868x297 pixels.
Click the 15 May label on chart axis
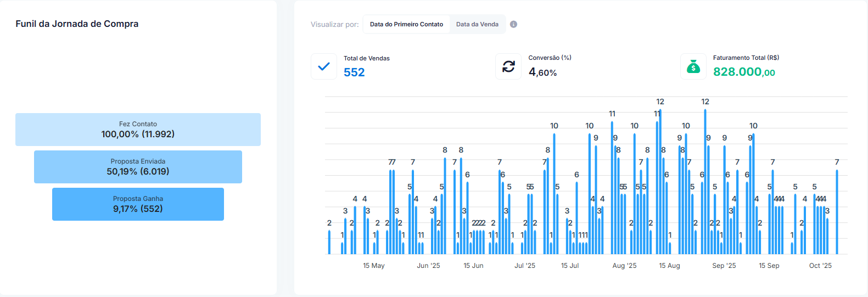pos(373,266)
